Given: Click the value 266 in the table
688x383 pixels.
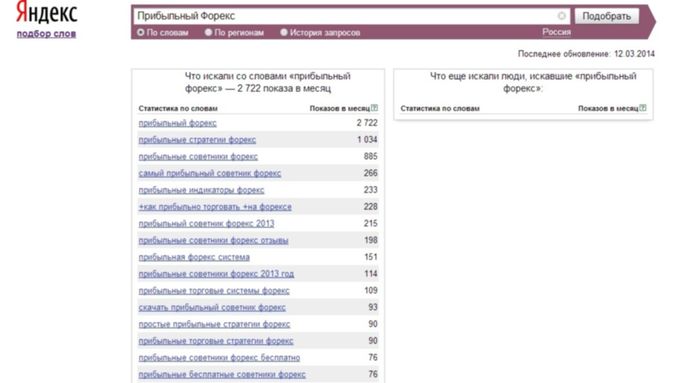Looking at the screenshot, I should coord(371,173).
